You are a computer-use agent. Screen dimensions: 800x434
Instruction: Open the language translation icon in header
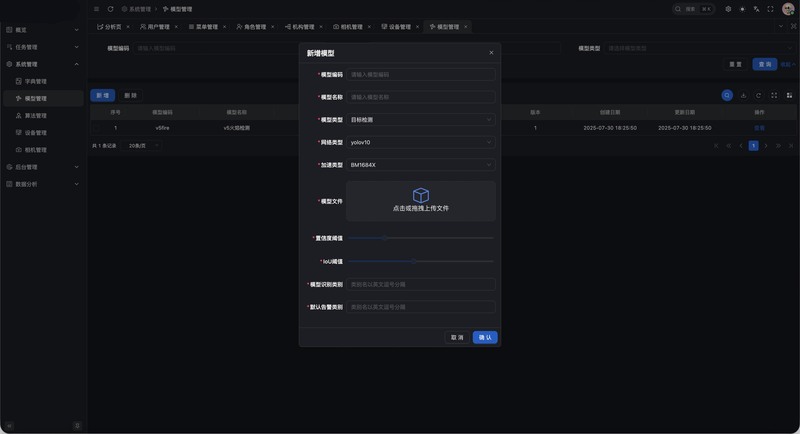[x=757, y=9]
